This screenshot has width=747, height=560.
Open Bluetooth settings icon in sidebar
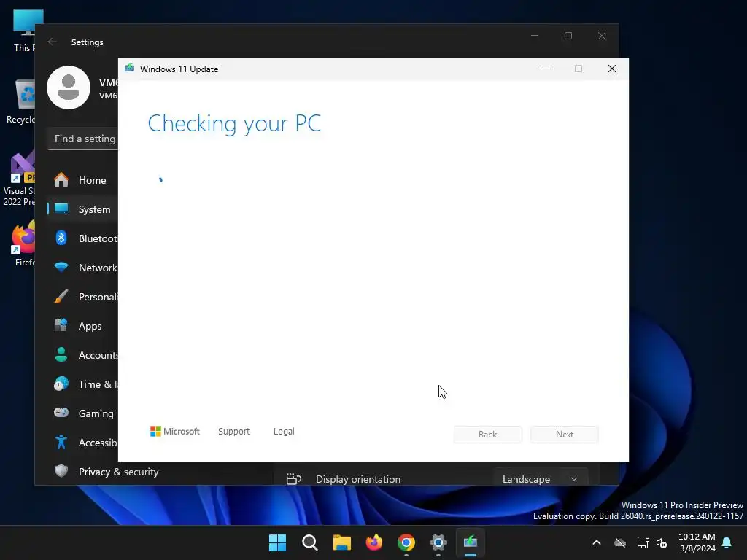point(61,238)
